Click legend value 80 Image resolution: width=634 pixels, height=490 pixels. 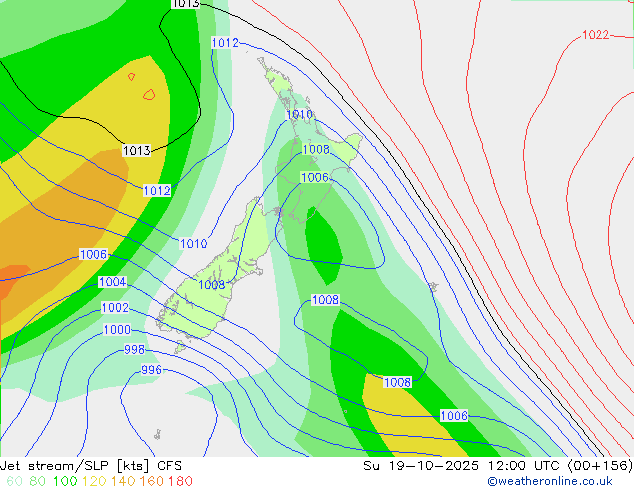coord(37,481)
